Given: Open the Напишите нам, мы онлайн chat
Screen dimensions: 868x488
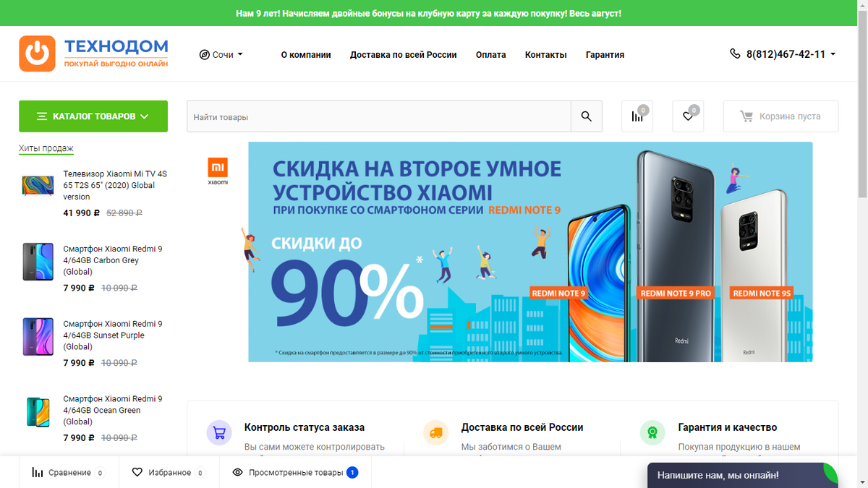Looking at the screenshot, I should tap(743, 475).
